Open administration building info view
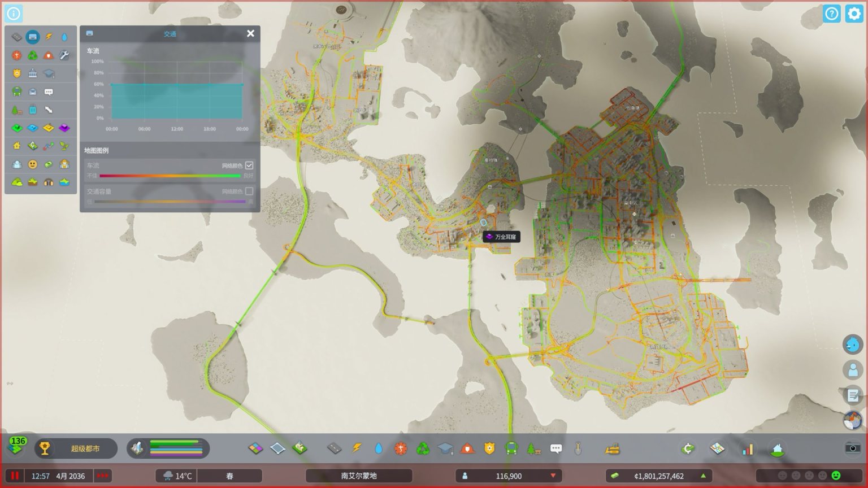 33,73
